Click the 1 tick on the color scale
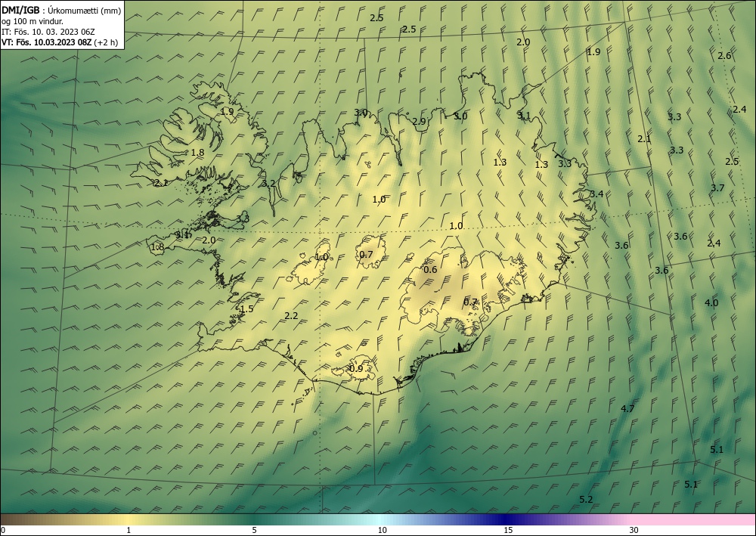 [x=129, y=530]
